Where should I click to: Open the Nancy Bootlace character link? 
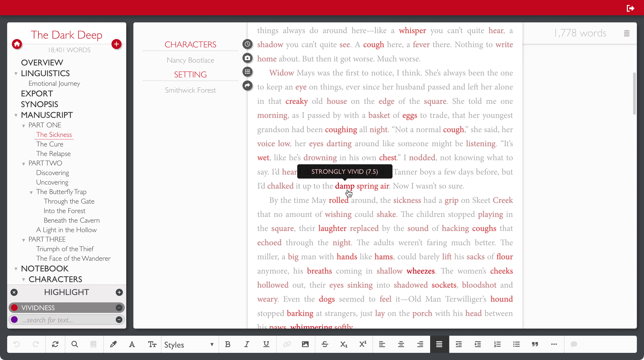click(x=190, y=60)
